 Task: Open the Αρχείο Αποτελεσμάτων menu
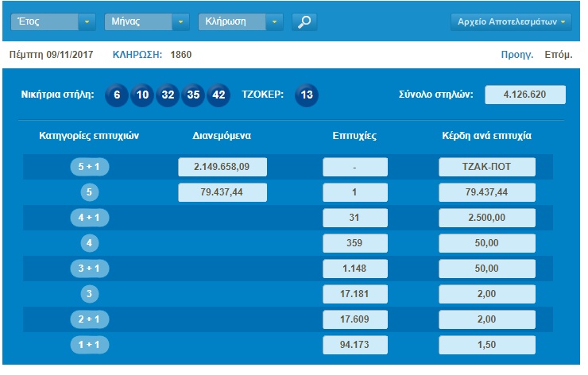511,21
